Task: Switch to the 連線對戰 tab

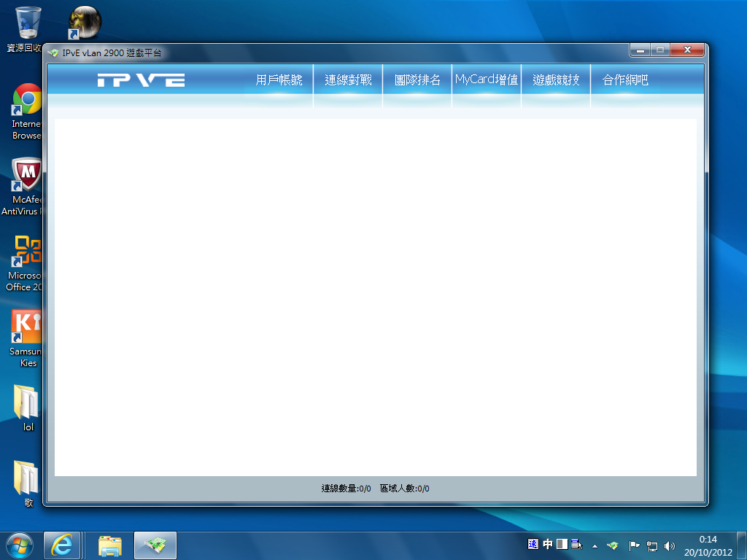Action: tap(348, 80)
